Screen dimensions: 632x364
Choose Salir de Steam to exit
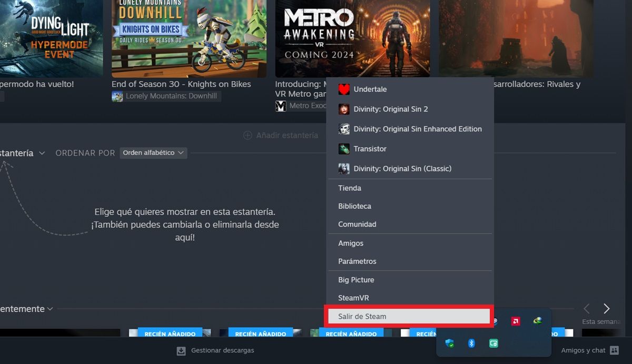coord(410,317)
